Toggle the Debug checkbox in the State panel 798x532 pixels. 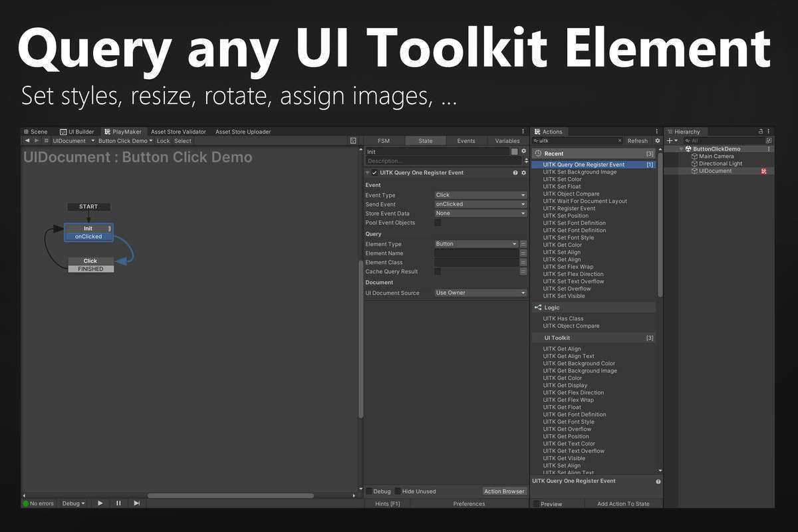click(x=369, y=491)
